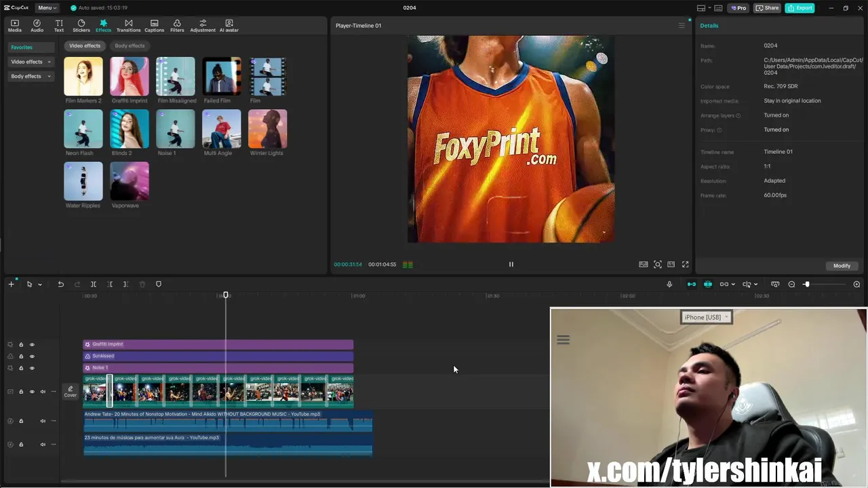868x488 pixels.
Task: Click the Pro upgrade button
Action: coord(738,8)
